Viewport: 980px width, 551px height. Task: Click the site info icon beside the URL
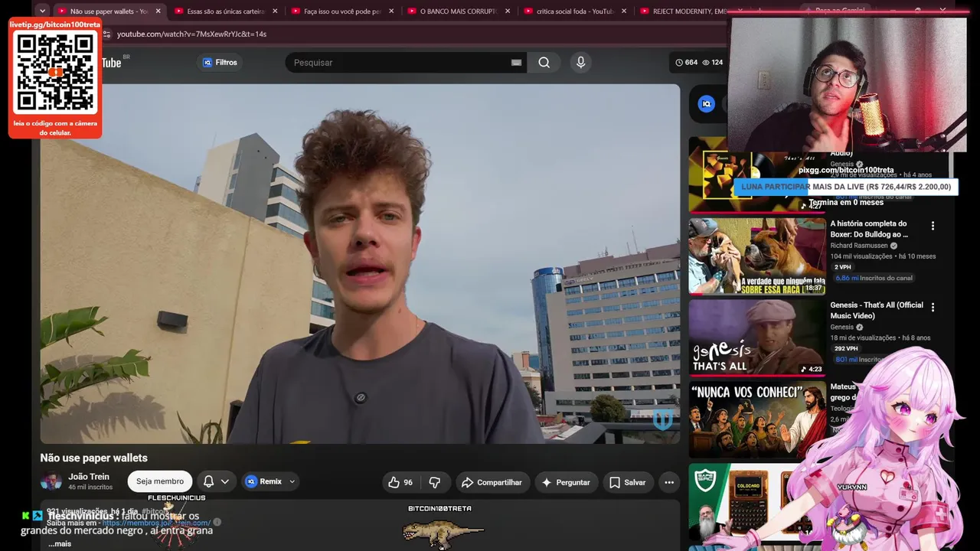tap(106, 34)
